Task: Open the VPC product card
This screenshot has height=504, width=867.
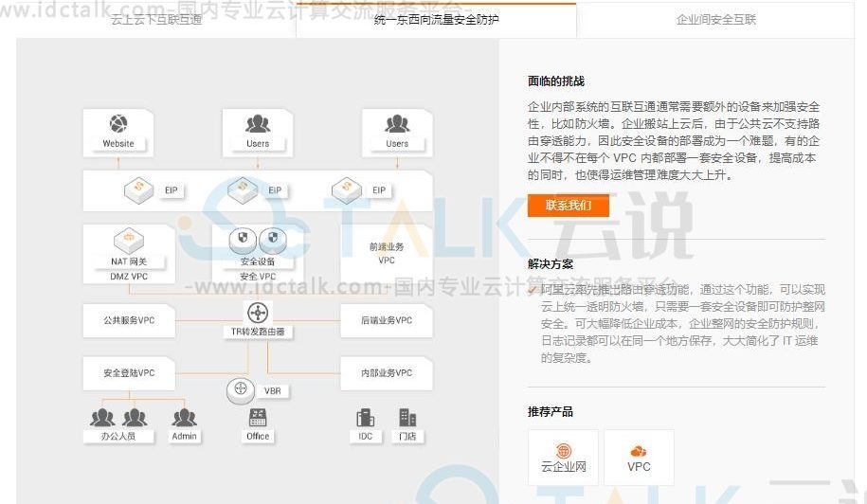Action: [639, 458]
